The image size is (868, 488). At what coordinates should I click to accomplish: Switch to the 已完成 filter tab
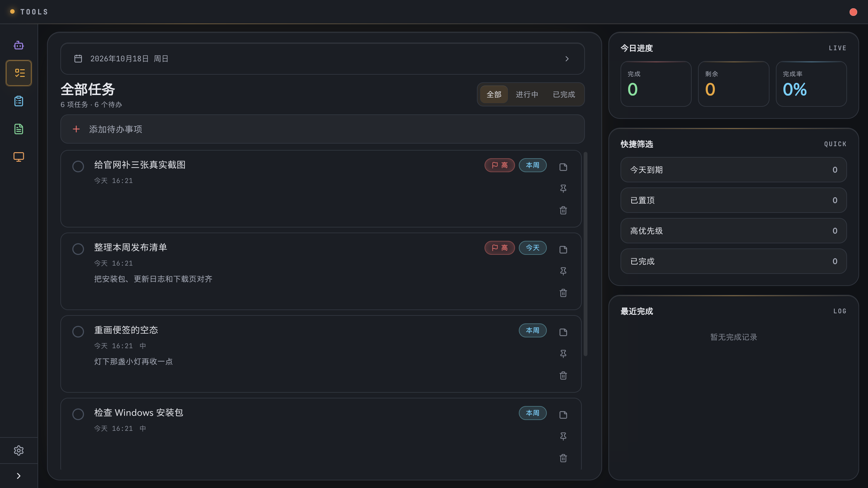pyautogui.click(x=564, y=94)
